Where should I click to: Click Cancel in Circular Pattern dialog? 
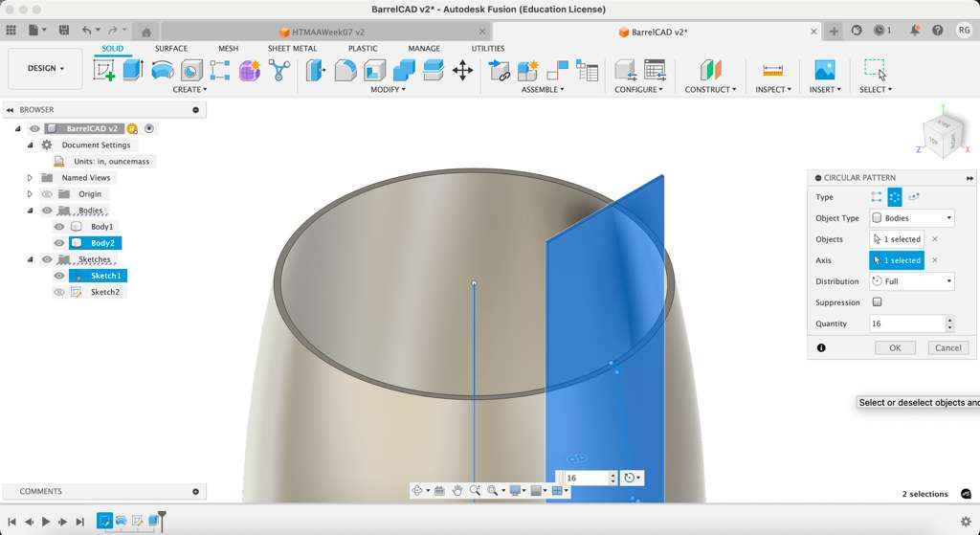947,347
